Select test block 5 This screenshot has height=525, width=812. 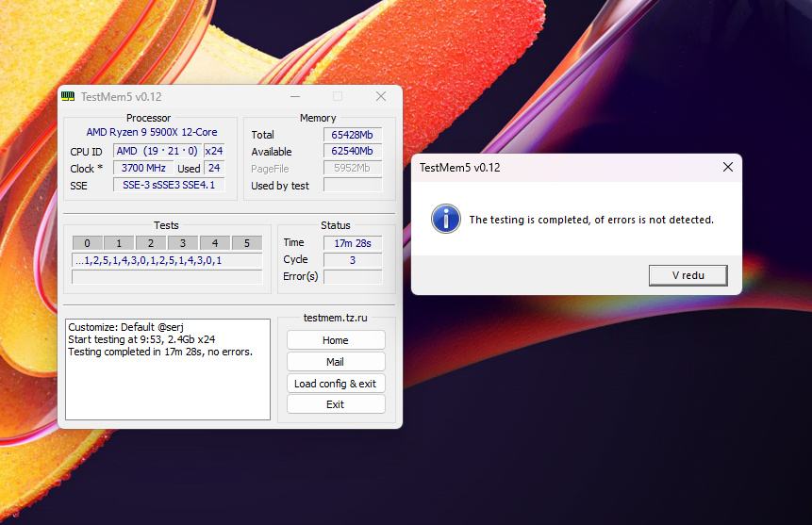coord(247,243)
